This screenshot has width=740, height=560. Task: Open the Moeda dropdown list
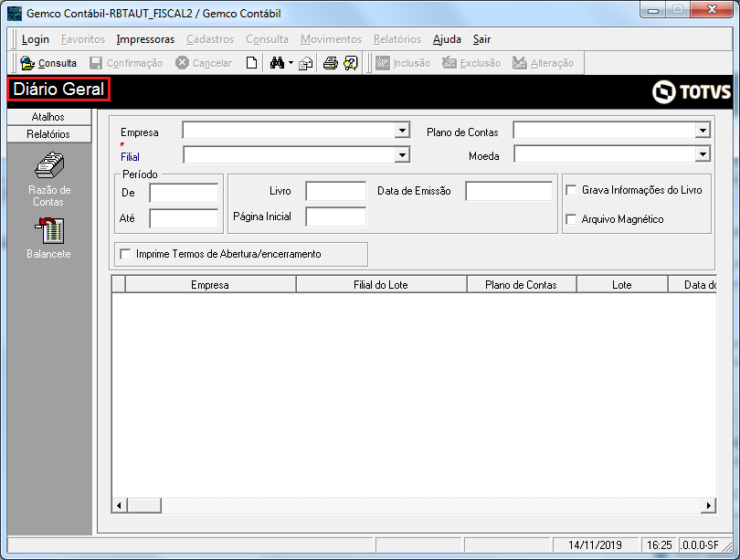(x=703, y=153)
